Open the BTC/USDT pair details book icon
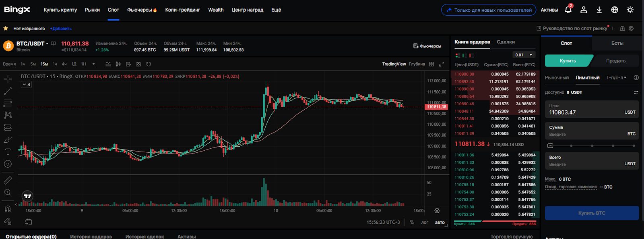Screen dimensions: 644x239 click(54, 44)
